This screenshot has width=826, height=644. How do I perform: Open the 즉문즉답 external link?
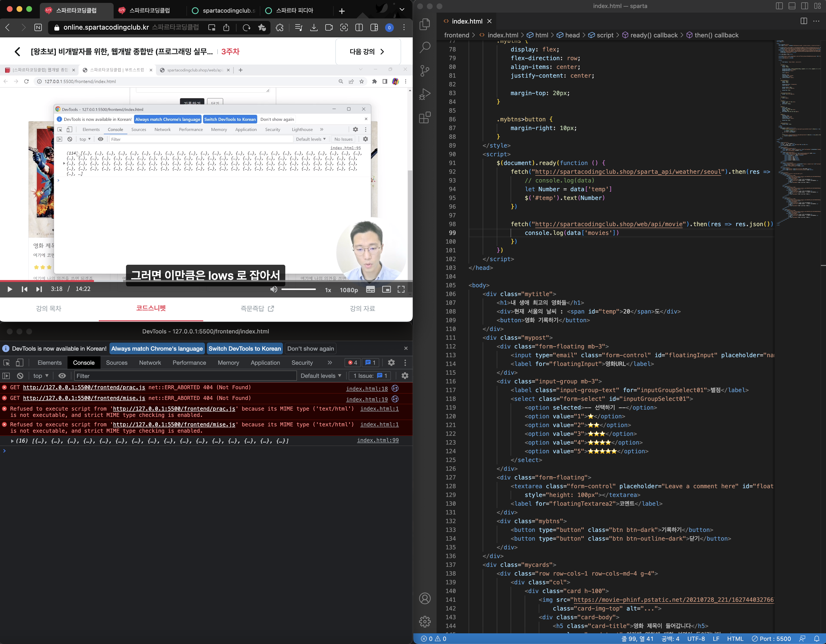tap(257, 309)
